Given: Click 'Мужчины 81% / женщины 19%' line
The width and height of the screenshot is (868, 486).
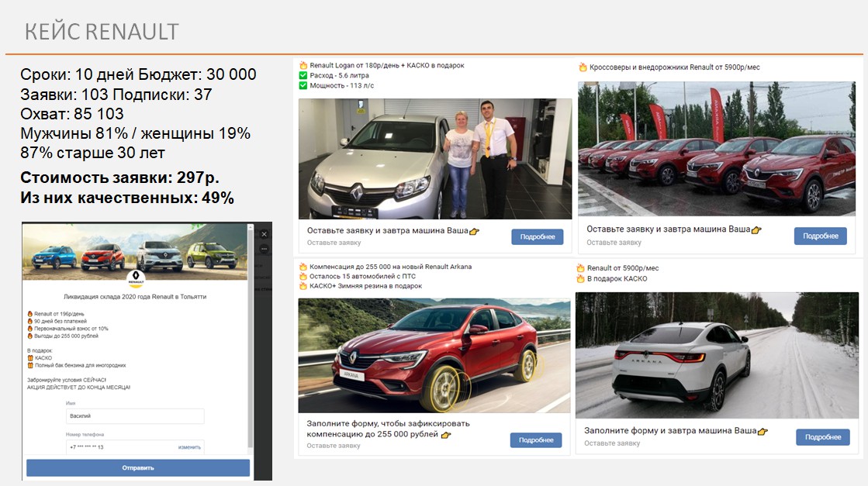Looking at the screenshot, I should pos(136,133).
